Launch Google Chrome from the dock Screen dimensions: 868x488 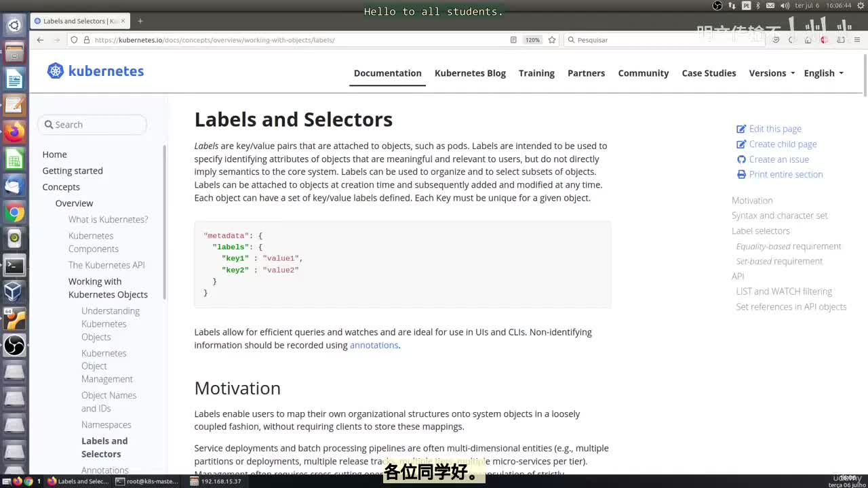tap(14, 213)
